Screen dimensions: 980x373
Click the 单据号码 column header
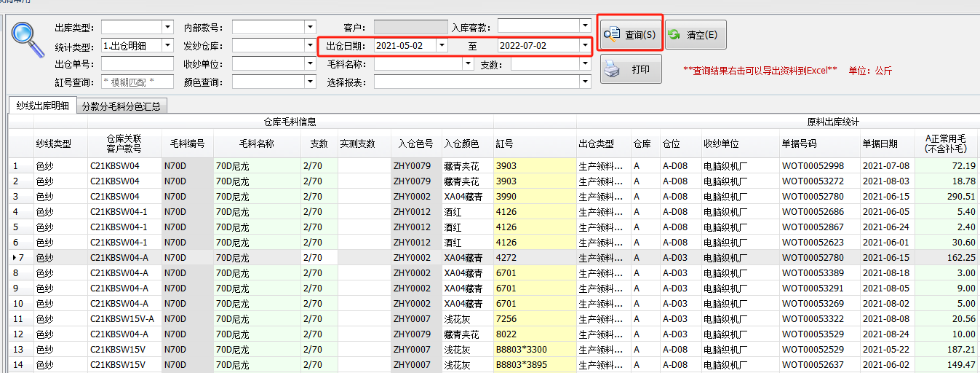pos(818,144)
